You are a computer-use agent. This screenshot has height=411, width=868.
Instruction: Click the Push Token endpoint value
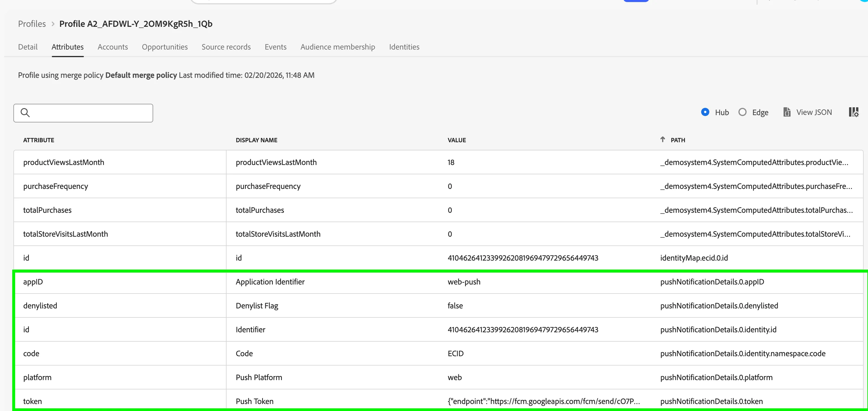click(544, 402)
